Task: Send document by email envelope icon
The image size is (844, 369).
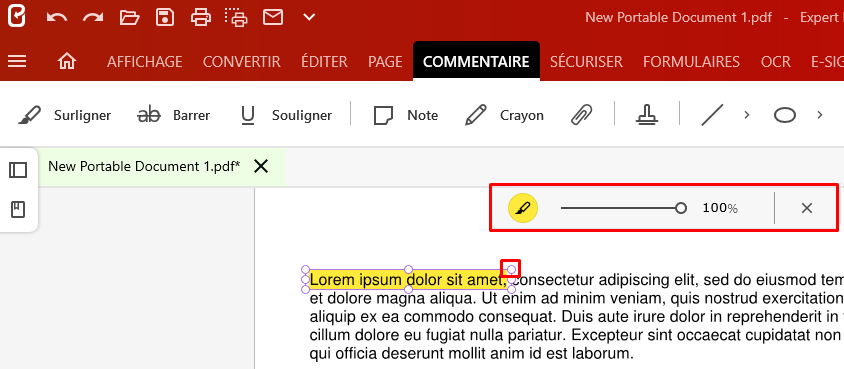Action: (273, 17)
